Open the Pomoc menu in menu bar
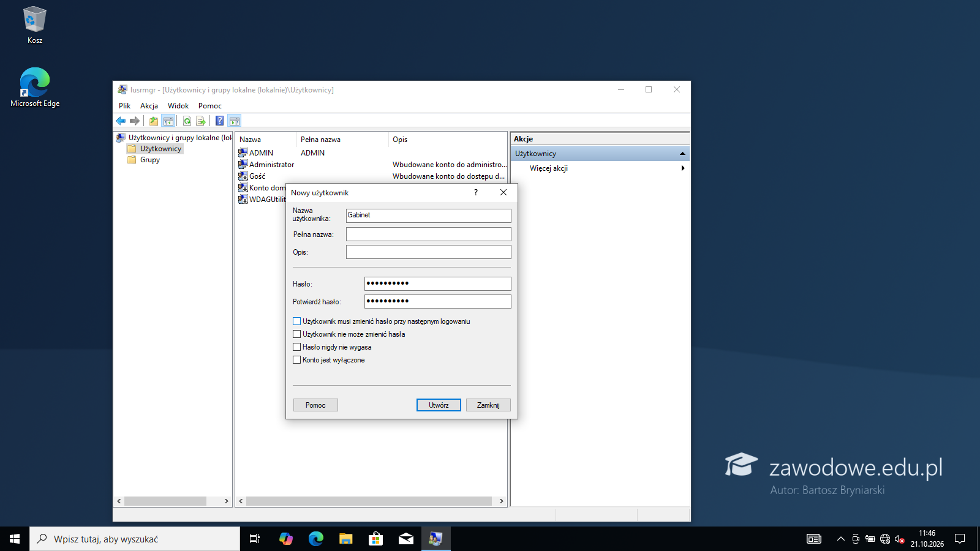Screen dimensions: 980x551 tap(210, 105)
